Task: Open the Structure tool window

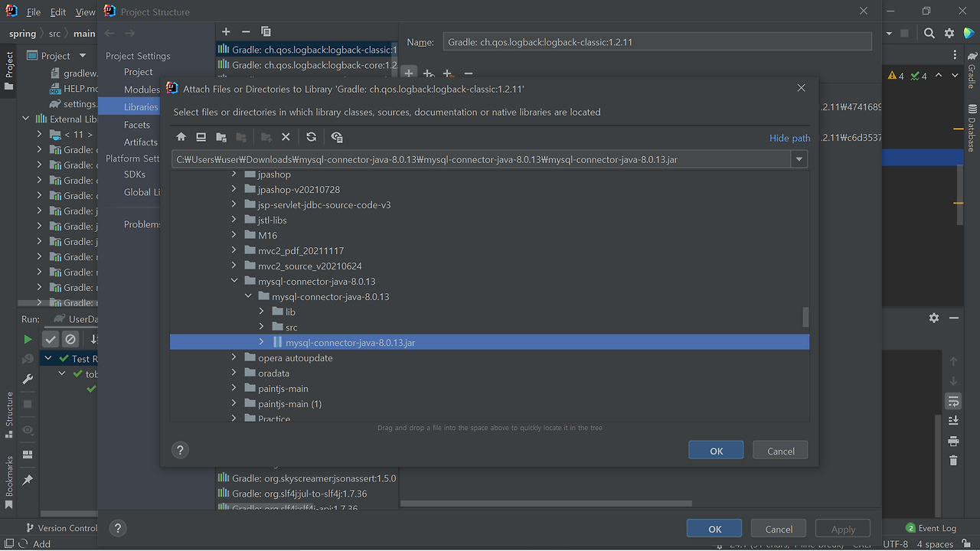Action: click(x=9, y=415)
